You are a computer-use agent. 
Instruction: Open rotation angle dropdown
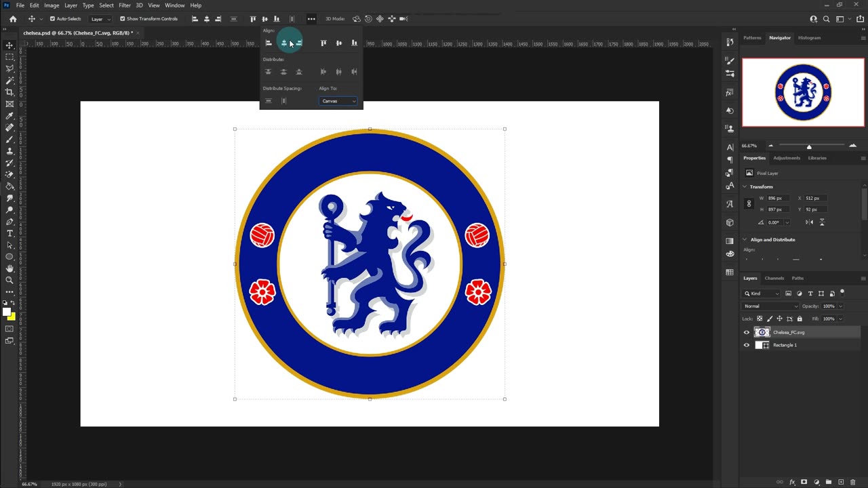click(787, 222)
